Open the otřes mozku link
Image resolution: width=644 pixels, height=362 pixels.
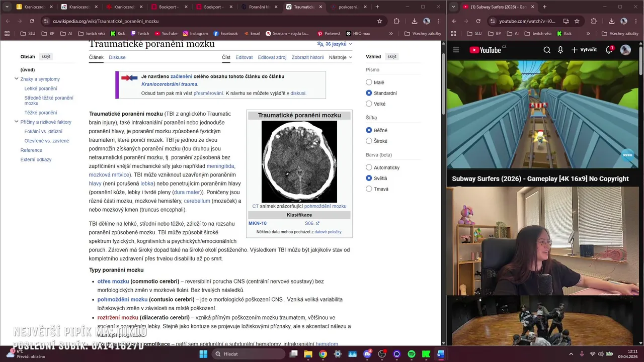(113, 282)
